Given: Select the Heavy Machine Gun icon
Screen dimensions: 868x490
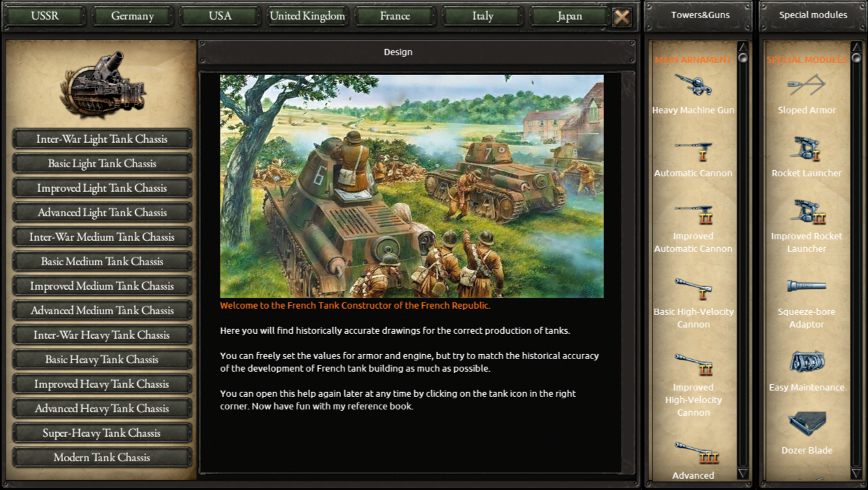Looking at the screenshot, I should (x=693, y=85).
